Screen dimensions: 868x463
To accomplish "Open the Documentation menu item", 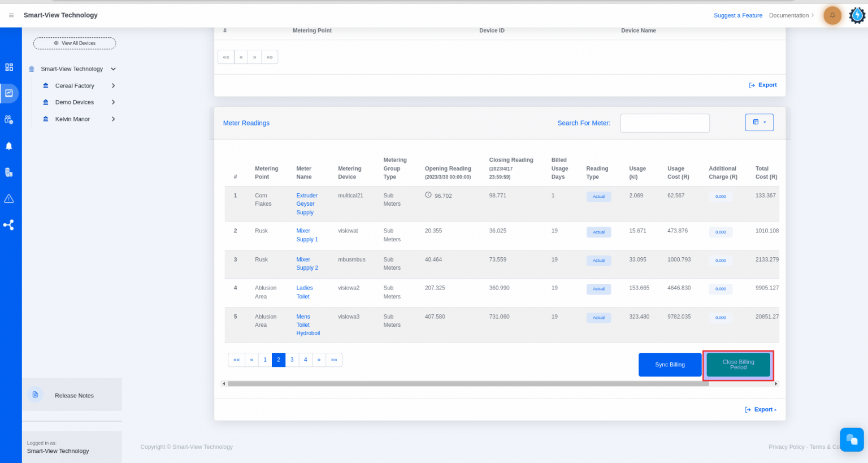I will (789, 15).
